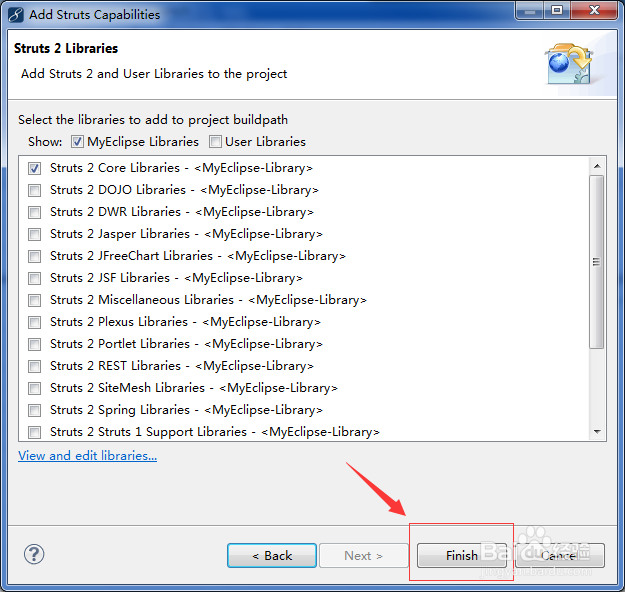The width and height of the screenshot is (625, 592).
Task: Check Struts 2 Jasper Libraries
Action: click(x=34, y=234)
